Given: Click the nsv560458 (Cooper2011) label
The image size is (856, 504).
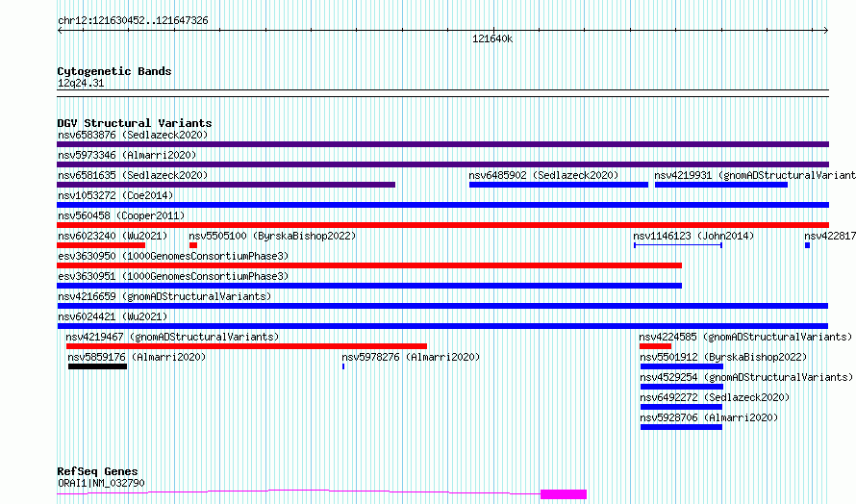Looking at the screenshot, I should pos(121,215).
